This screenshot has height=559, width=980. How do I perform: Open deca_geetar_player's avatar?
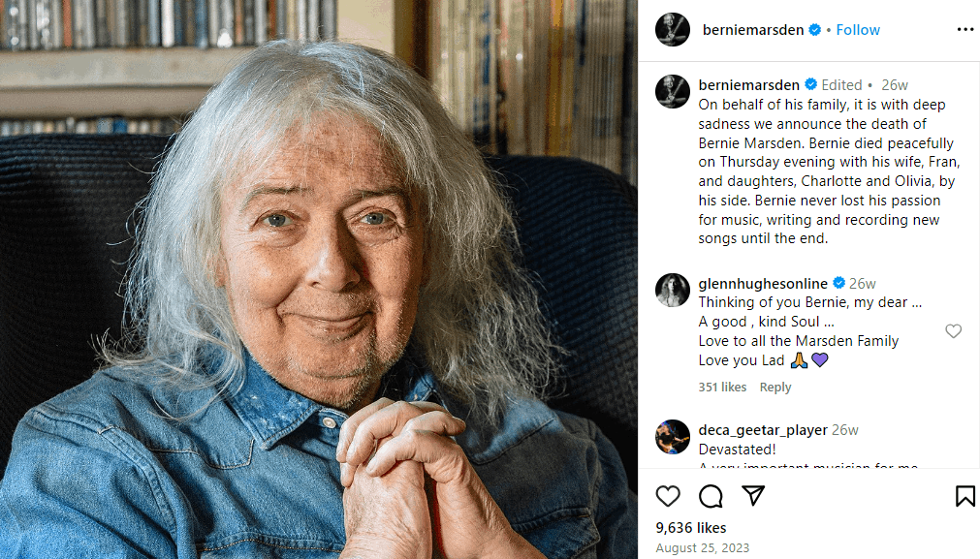[x=672, y=436]
